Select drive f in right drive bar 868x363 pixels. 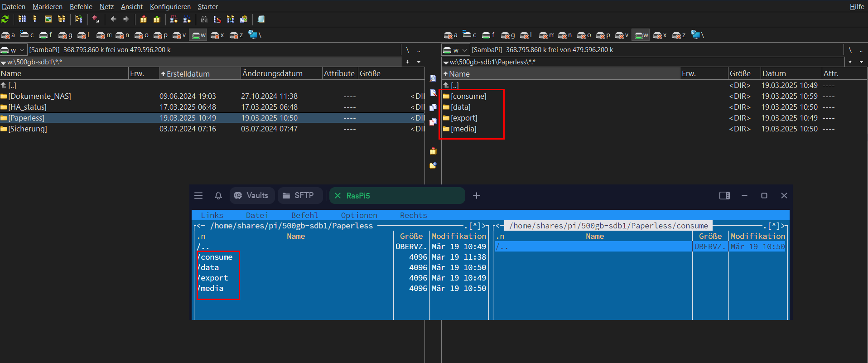(x=488, y=35)
